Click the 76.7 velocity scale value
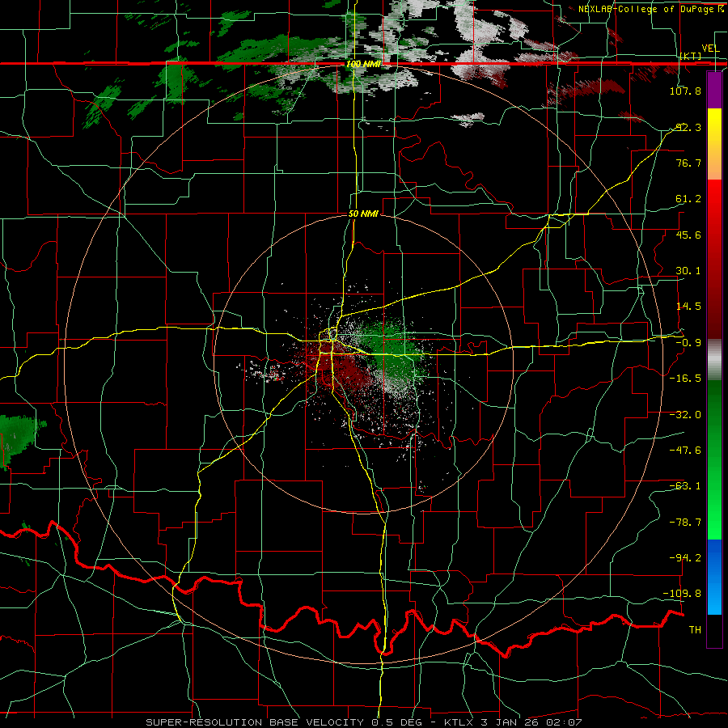Image resolution: width=728 pixels, height=728 pixels. click(x=688, y=163)
